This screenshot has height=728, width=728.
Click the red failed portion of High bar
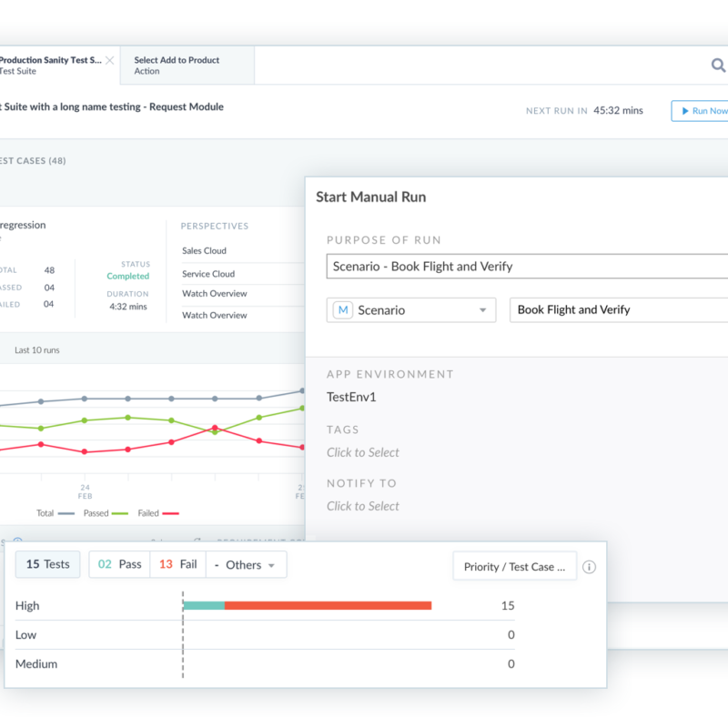coord(328,606)
